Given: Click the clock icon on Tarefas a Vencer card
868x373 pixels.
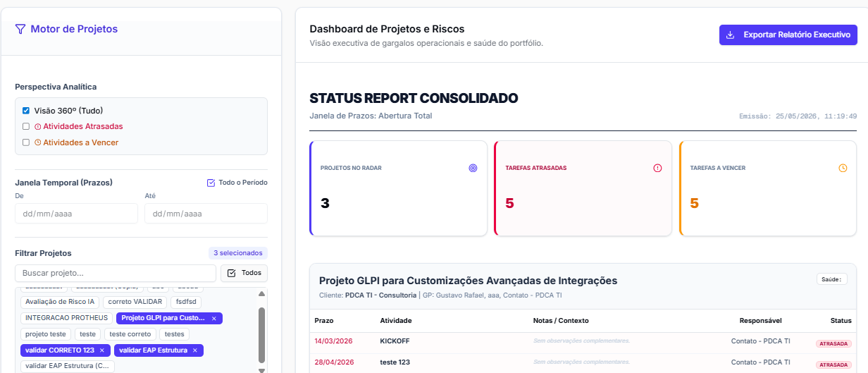Looking at the screenshot, I should [x=843, y=168].
